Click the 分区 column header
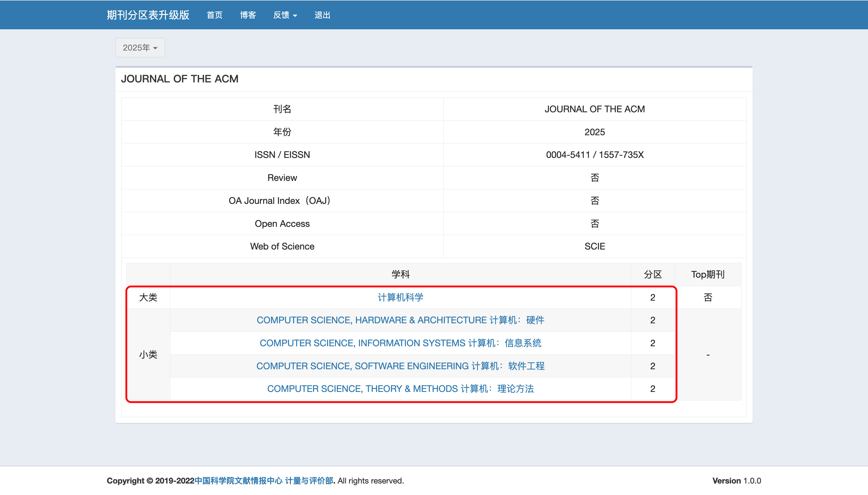This screenshot has width=868, height=495. point(652,274)
